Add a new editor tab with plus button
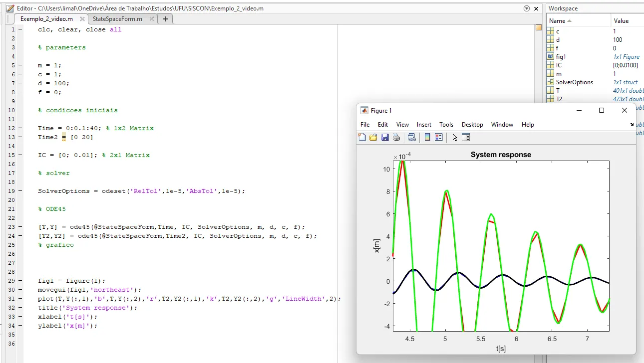This screenshot has width=644, height=363. coord(165,19)
